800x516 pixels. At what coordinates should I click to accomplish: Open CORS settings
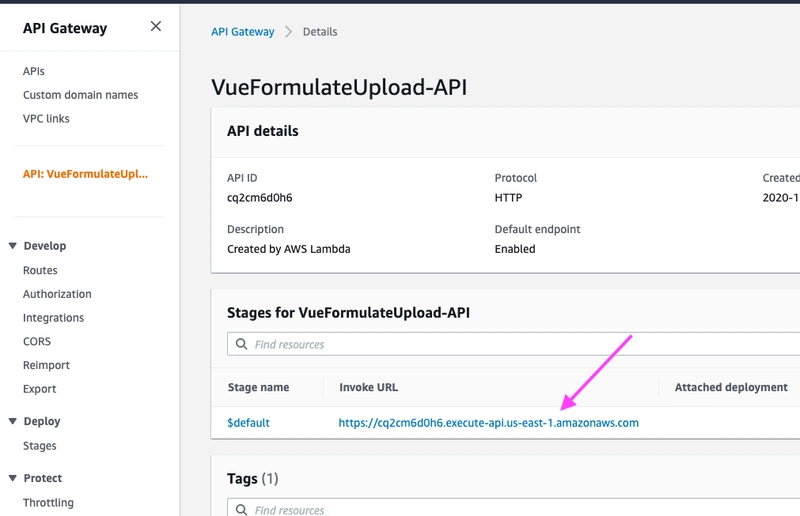[37, 341]
